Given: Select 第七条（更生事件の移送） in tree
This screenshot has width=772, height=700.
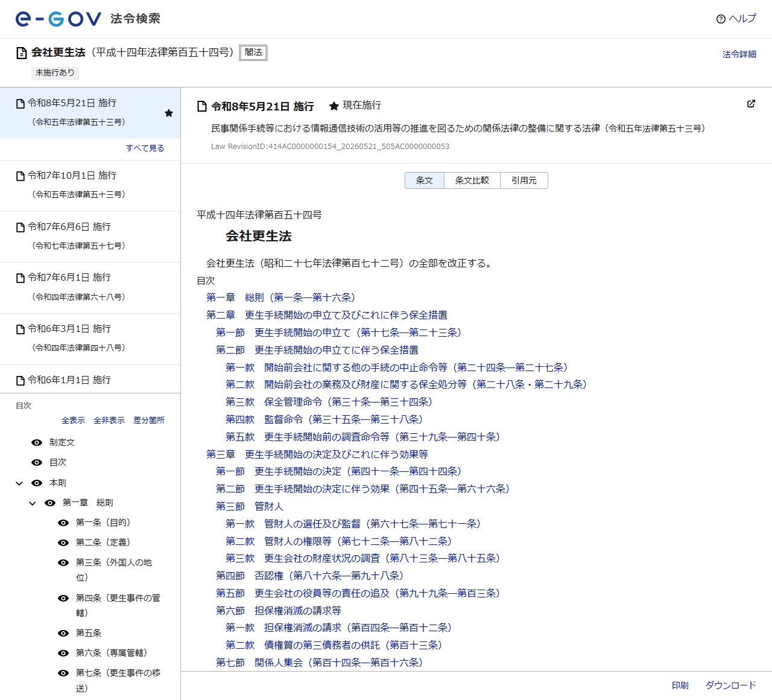Looking at the screenshot, I should click(118, 680).
